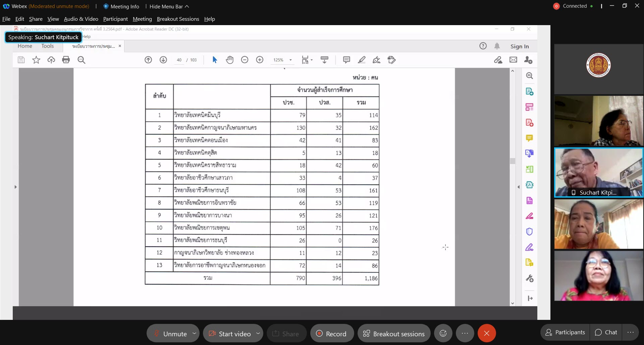Expand audio options arrow beside Unmute
The image size is (644, 345).
click(x=194, y=333)
